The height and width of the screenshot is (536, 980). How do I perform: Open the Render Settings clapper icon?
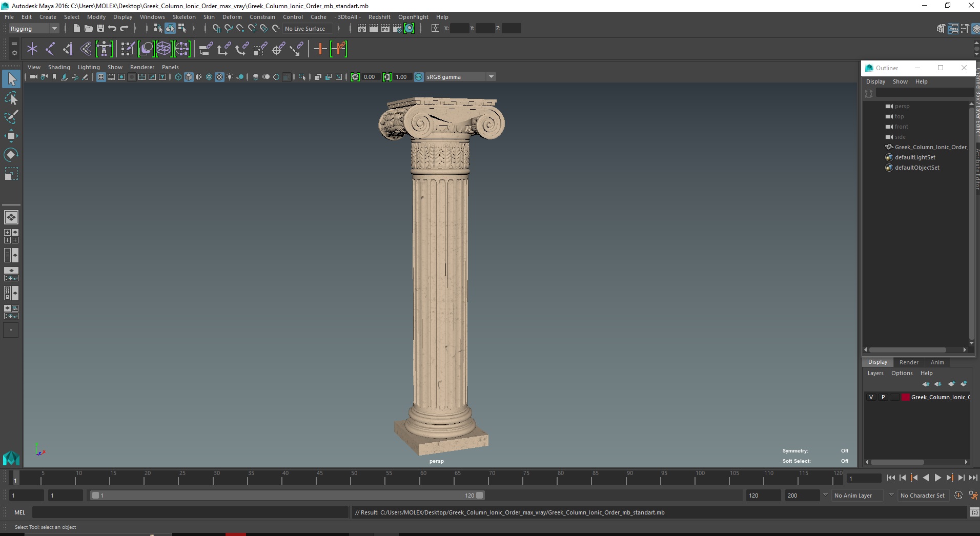pyautogui.click(x=397, y=29)
